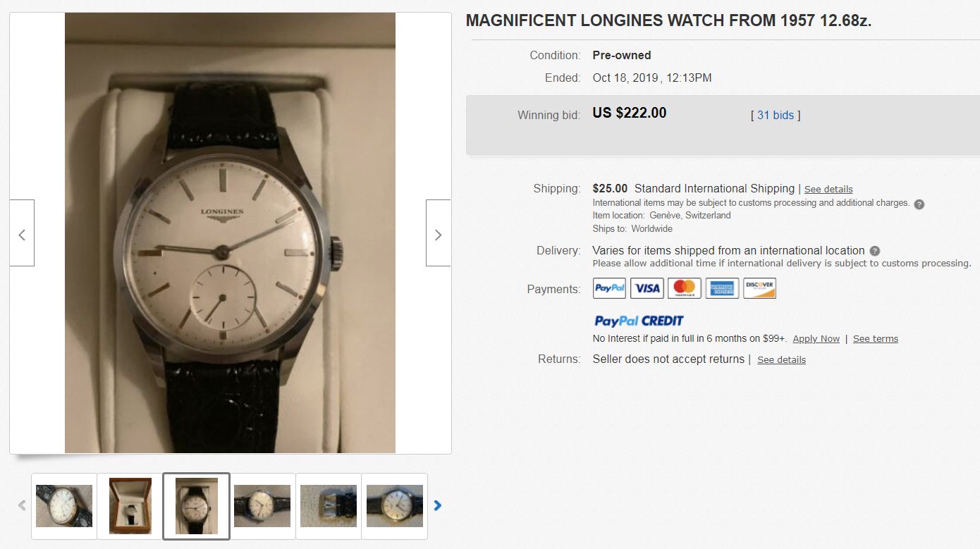This screenshot has width=980, height=549.
Task: Open the 31 bids link
Action: [x=776, y=115]
